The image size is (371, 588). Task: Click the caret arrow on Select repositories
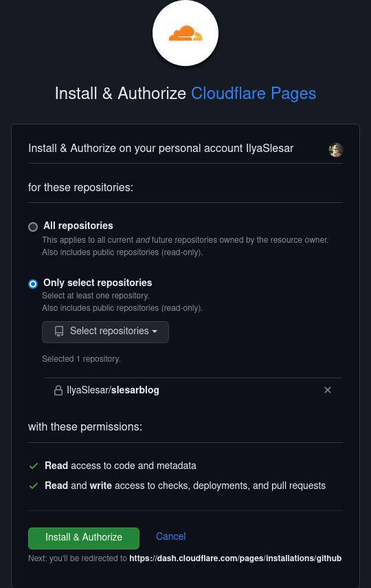click(155, 331)
